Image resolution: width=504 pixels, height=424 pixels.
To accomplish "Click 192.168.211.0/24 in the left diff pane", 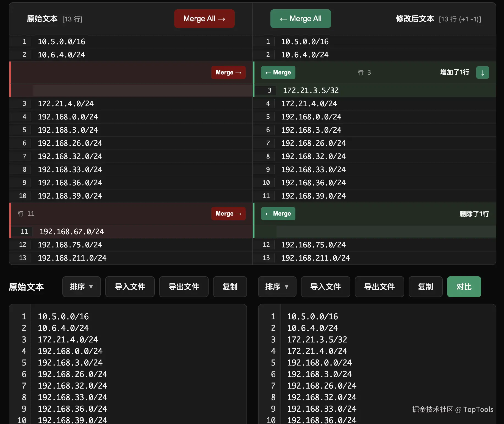I will point(72,258).
